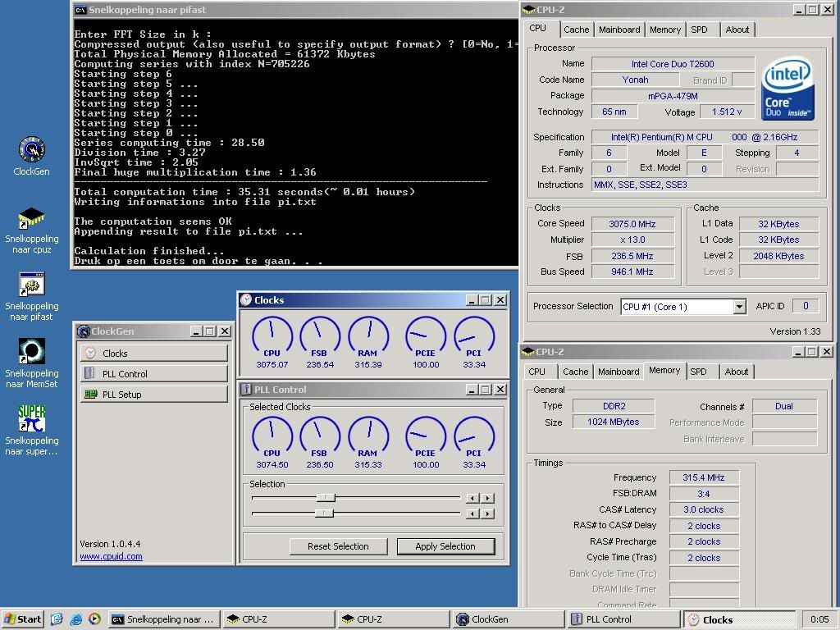This screenshot has height=630, width=840.
Task: Launch the Super Pi desktop shortcut
Action: click(x=31, y=418)
